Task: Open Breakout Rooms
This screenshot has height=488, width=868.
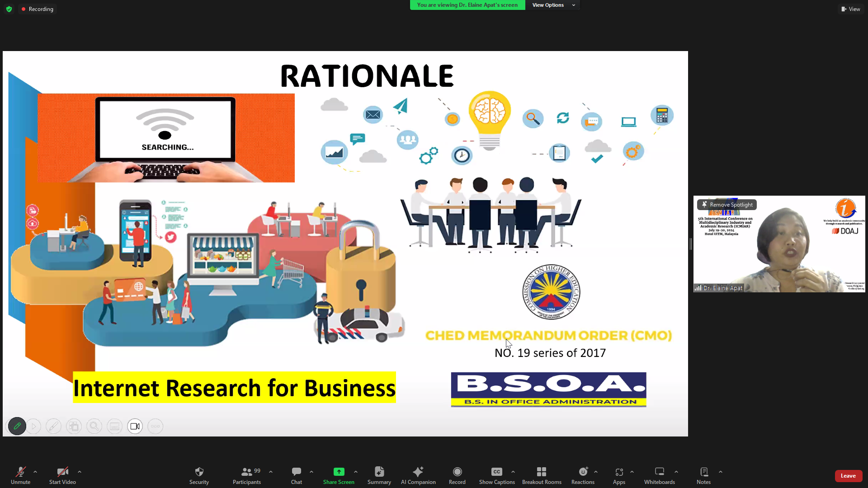Action: click(x=542, y=472)
